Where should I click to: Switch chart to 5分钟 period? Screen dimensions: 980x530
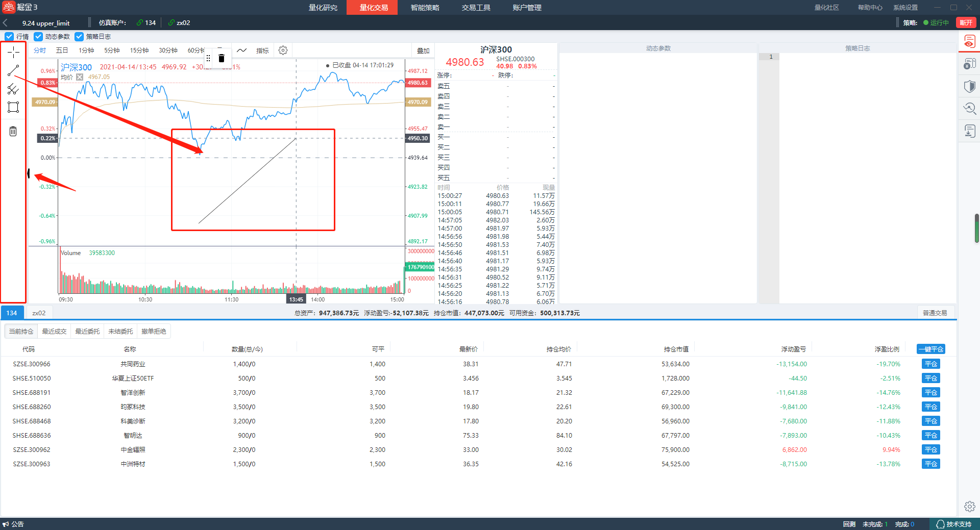pos(112,51)
